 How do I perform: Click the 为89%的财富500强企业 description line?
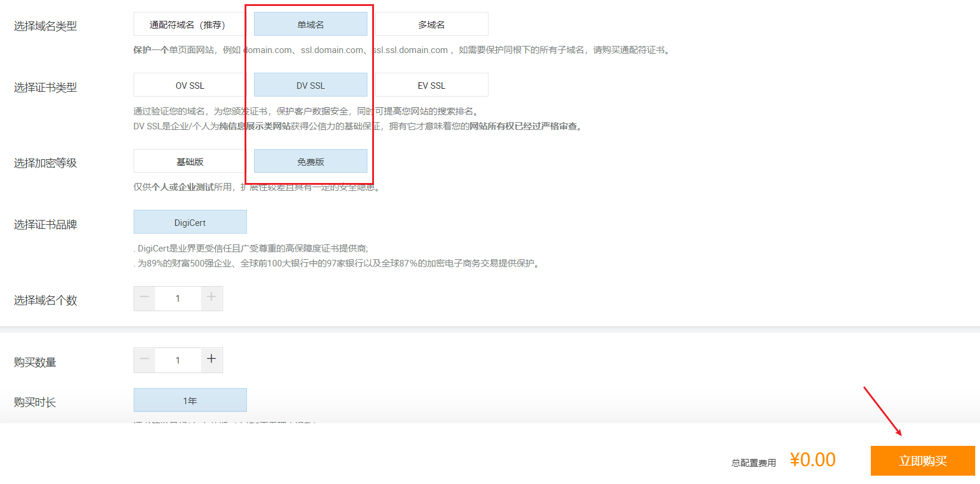pos(338,263)
